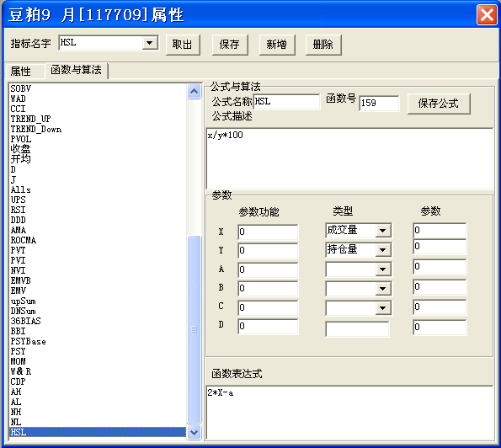Image resolution: width=501 pixels, height=448 pixels.
Task: Expand the X row 成交量 type dropdown
Action: [x=383, y=231]
